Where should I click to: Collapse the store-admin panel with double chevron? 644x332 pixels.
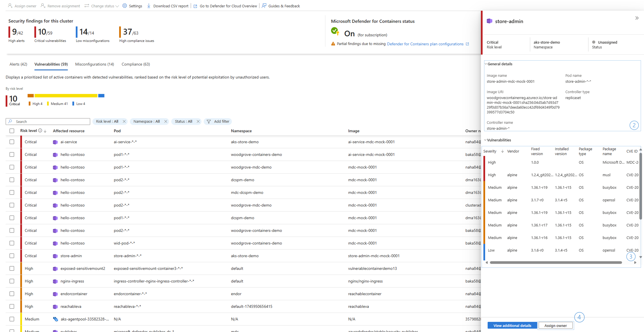637,18
